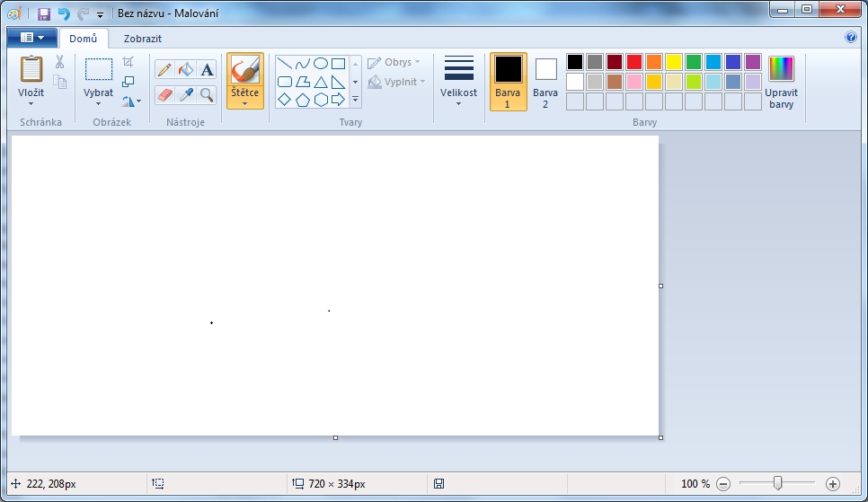Select Barva 2 background color

[545, 82]
